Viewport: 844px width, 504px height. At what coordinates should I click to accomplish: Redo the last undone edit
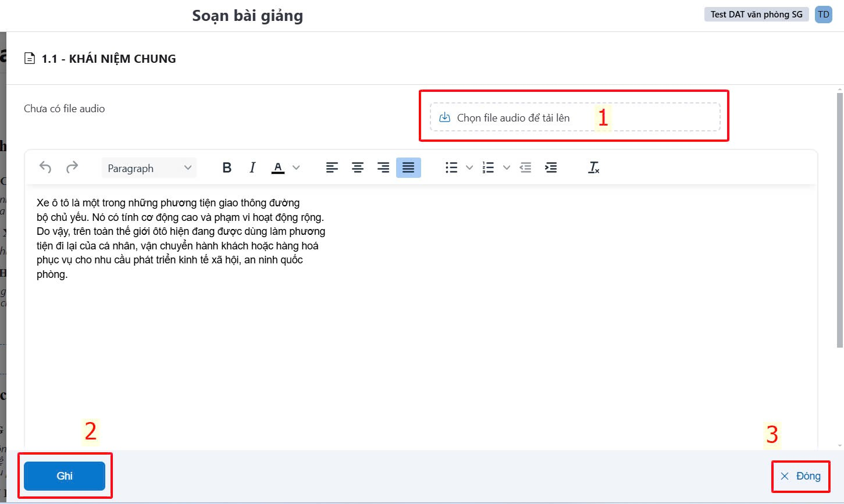coord(72,168)
